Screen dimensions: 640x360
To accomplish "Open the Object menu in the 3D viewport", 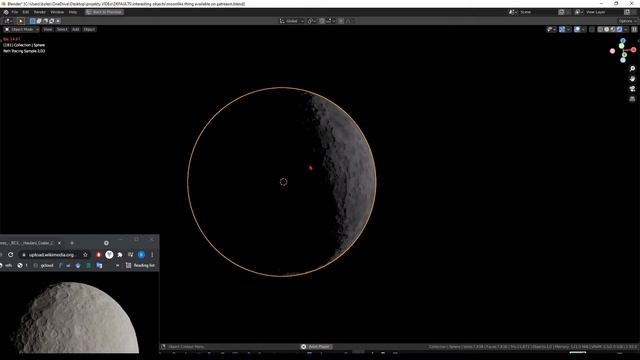I will coord(89,29).
